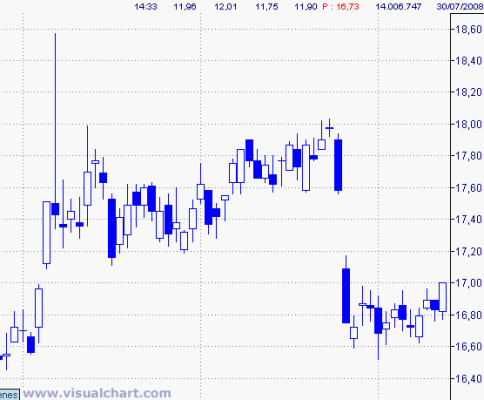484x400 pixels.
Task: Click the www.visualchart.com watermark link
Action: coord(97,393)
